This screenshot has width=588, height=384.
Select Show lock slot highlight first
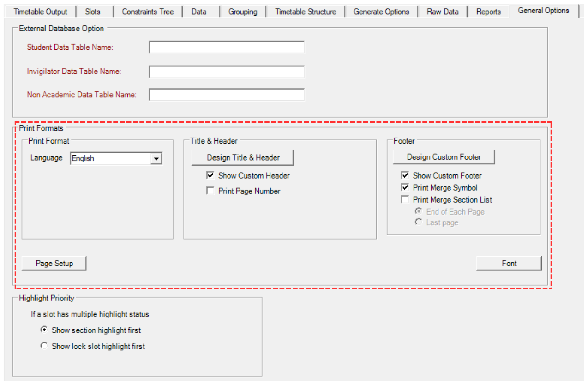(x=44, y=346)
